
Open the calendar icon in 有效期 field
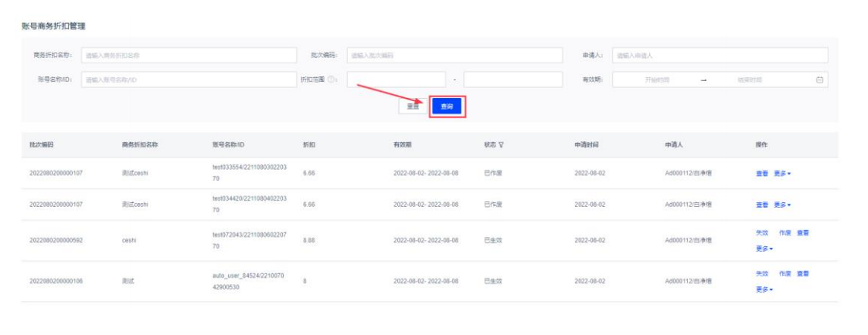coord(820,80)
